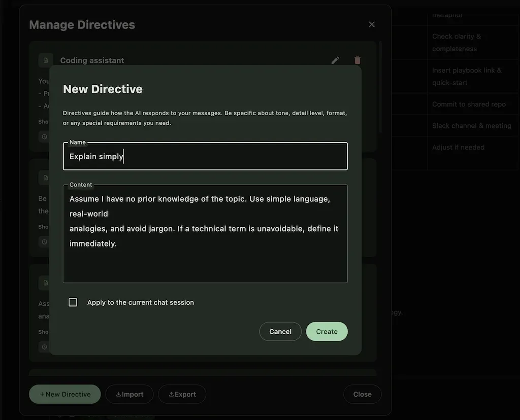
Task: Delete the Coding assistant directive
Action: click(x=357, y=60)
